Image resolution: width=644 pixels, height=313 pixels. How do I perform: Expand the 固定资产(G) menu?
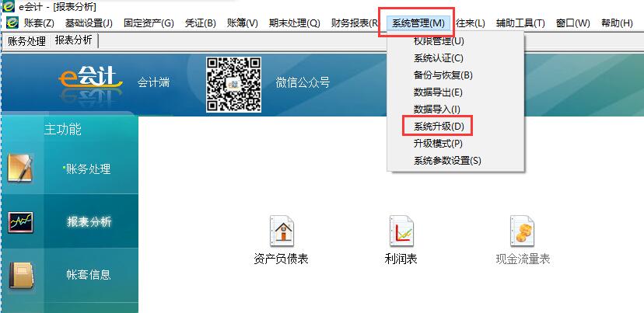[x=149, y=23]
